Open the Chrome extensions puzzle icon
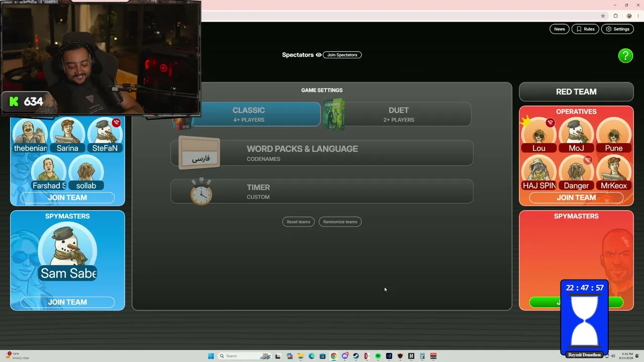 pos(615,16)
